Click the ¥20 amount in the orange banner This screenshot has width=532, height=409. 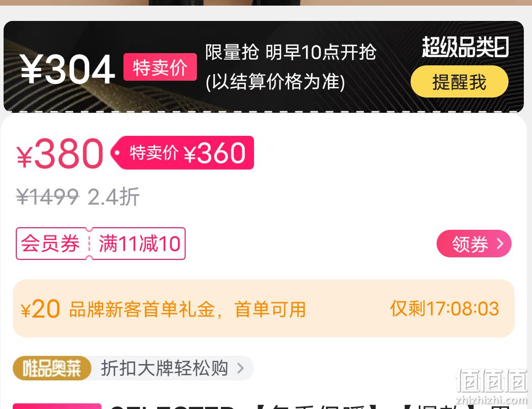[x=40, y=309]
